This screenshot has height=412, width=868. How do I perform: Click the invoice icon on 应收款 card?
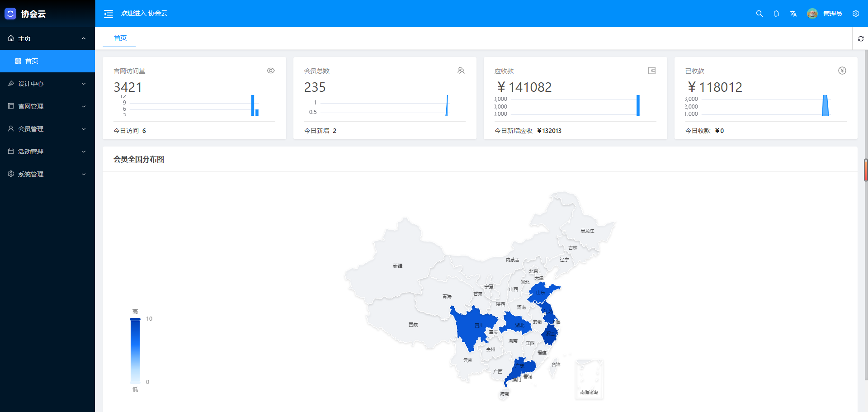tap(652, 71)
